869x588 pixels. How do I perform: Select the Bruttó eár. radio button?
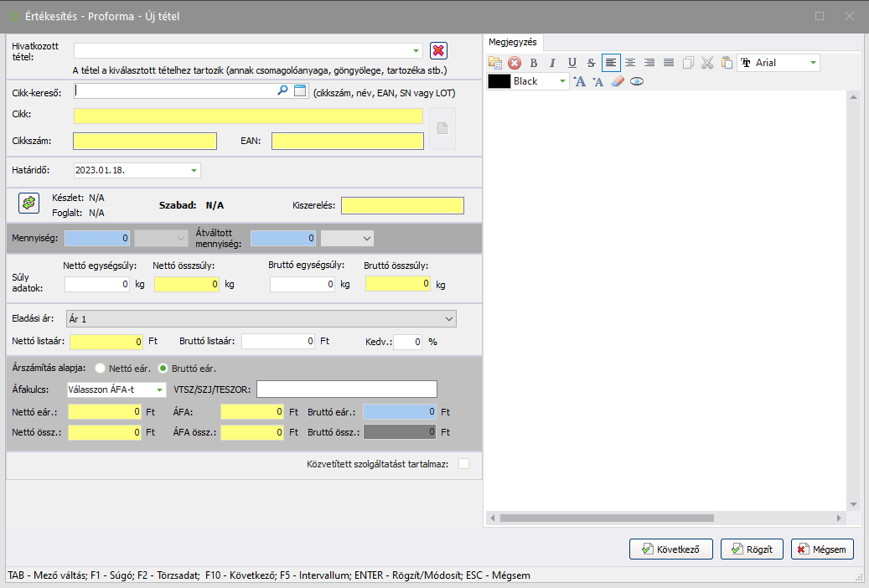point(163,368)
